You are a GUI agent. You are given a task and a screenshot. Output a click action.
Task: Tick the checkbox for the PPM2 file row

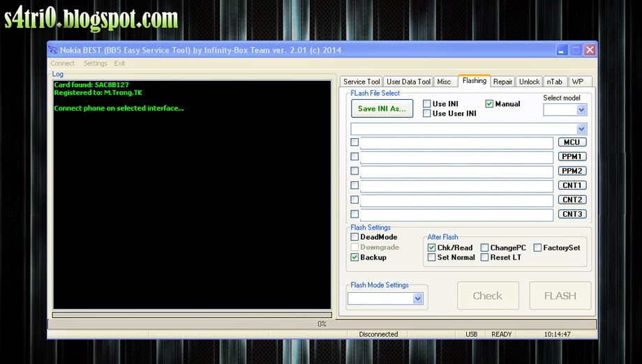[x=354, y=171]
